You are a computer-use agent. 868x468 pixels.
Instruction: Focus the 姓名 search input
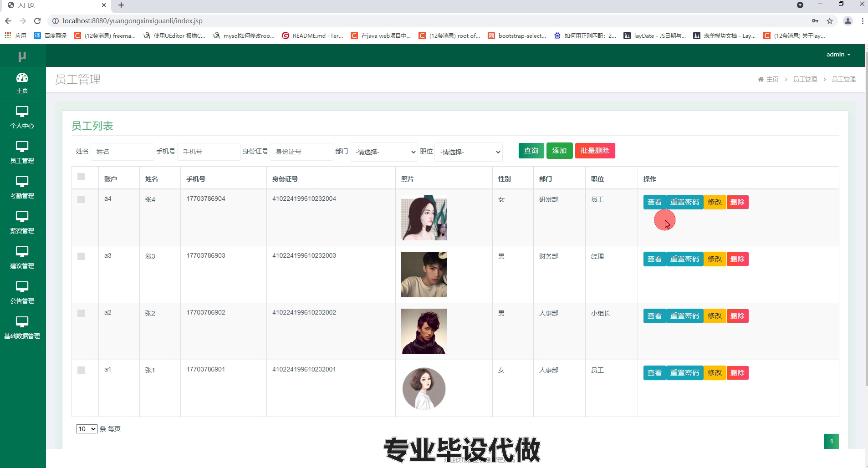pos(122,152)
